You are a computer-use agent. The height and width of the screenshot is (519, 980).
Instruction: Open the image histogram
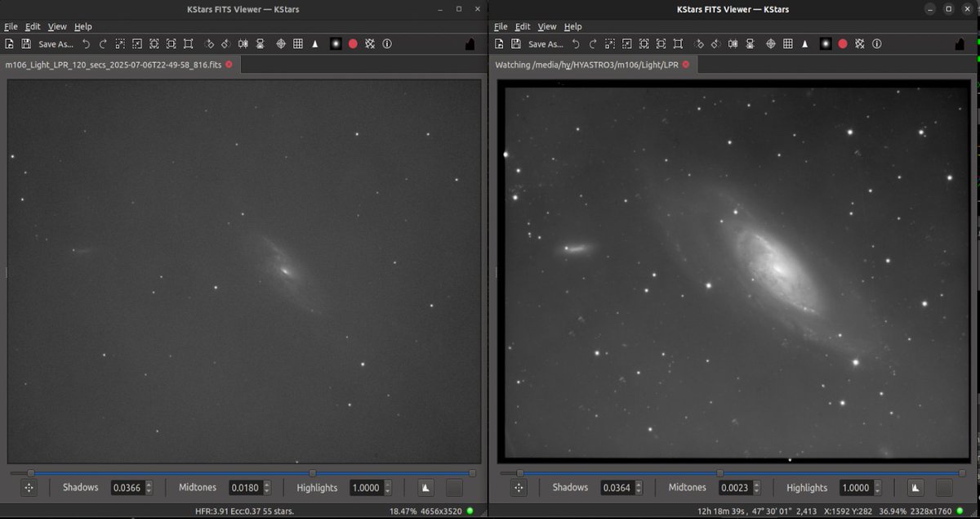[314, 43]
